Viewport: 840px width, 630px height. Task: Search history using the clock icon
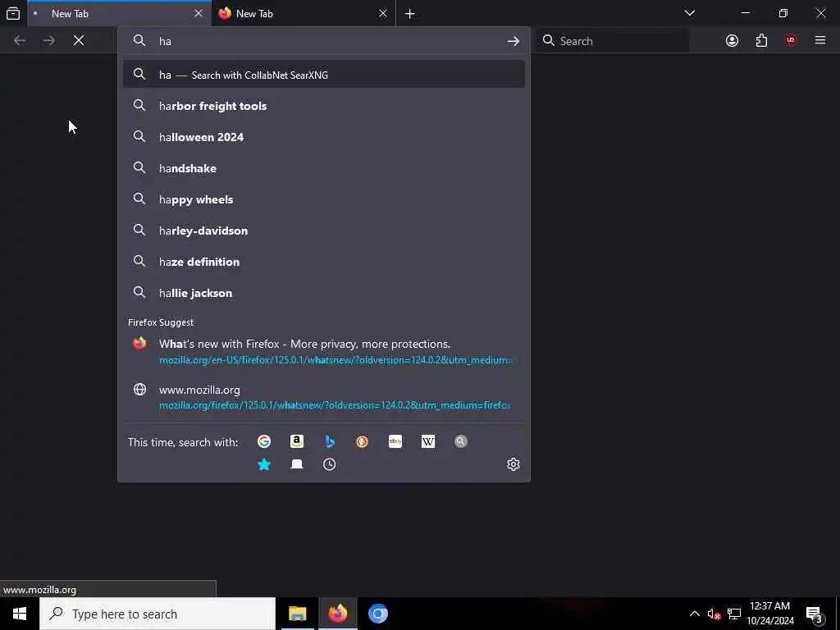click(330, 464)
